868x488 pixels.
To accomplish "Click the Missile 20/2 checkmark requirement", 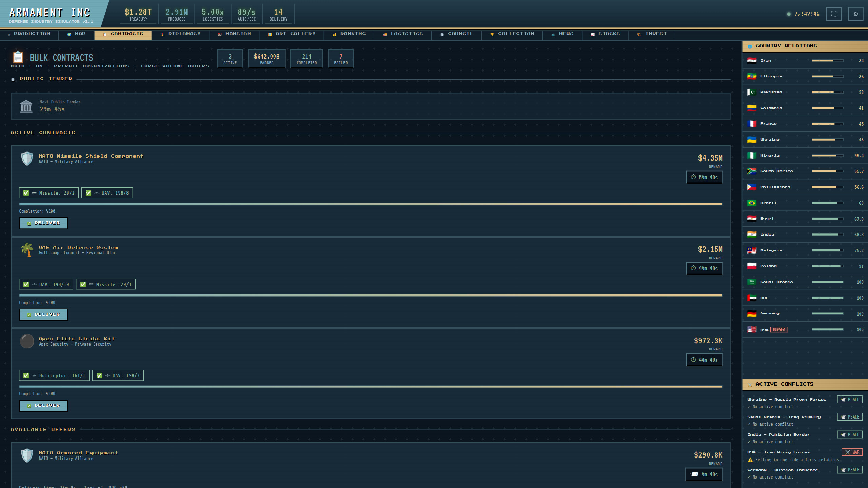I will pyautogui.click(x=49, y=193).
